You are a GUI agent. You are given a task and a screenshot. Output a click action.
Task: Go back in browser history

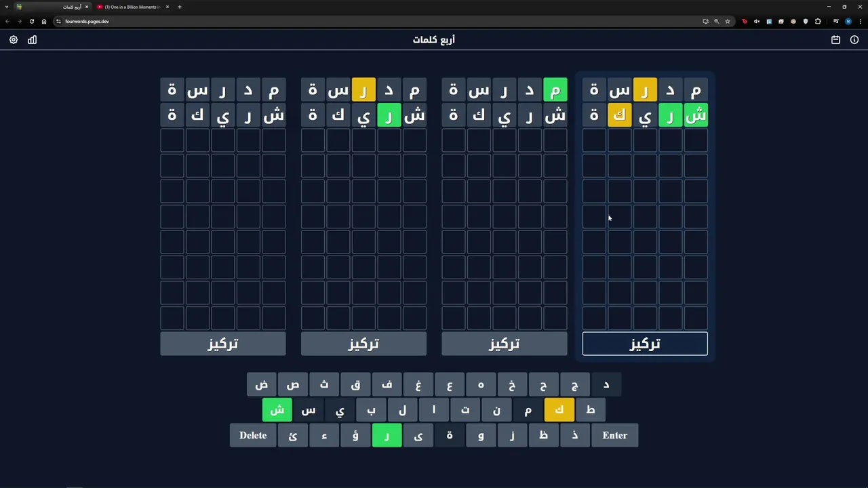7,21
